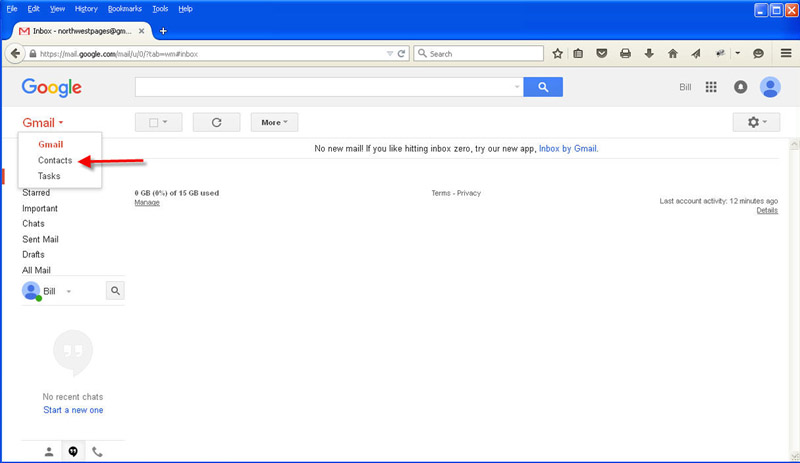Go to the Firefox Home icon
This screenshot has height=463, width=800.
tap(673, 53)
